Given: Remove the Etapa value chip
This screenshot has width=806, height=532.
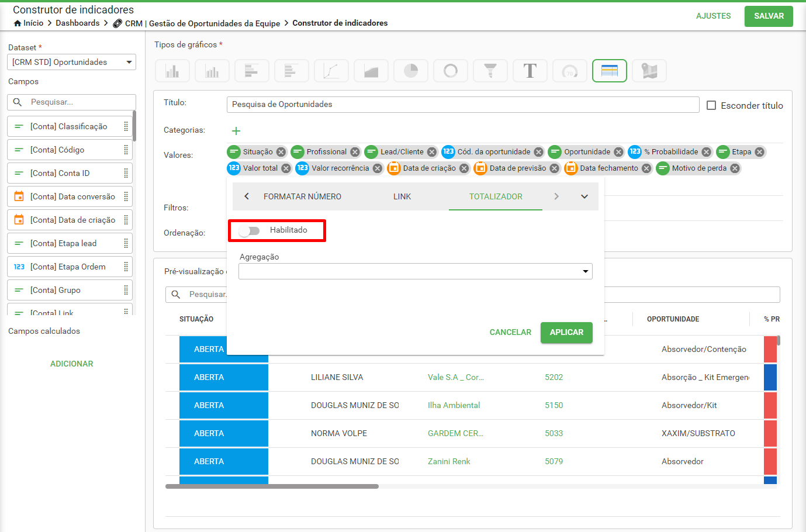Looking at the screenshot, I should click(x=759, y=152).
